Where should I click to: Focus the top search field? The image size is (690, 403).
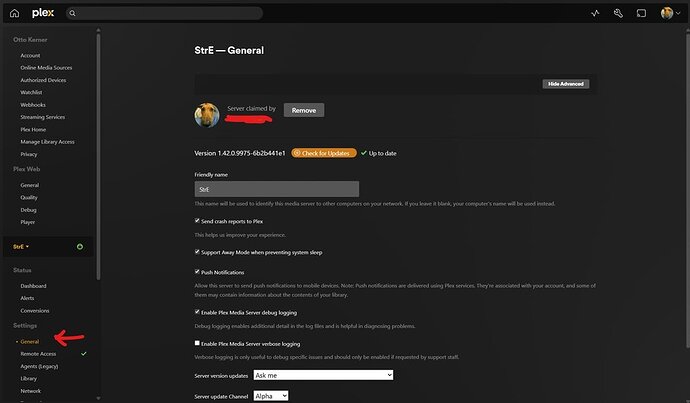(164, 13)
